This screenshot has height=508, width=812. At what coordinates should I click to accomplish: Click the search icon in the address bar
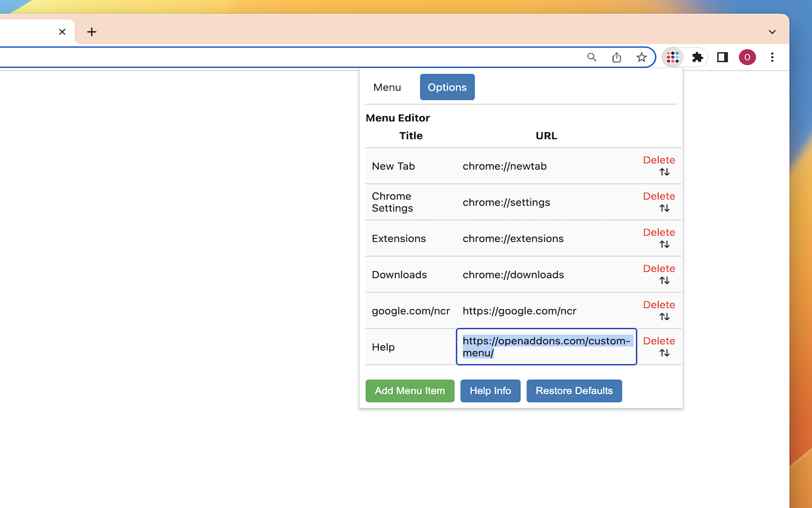[591, 57]
